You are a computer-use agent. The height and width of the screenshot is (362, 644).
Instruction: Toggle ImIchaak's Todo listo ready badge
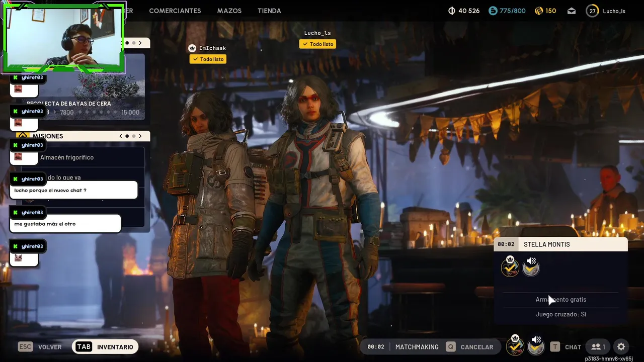click(x=208, y=59)
